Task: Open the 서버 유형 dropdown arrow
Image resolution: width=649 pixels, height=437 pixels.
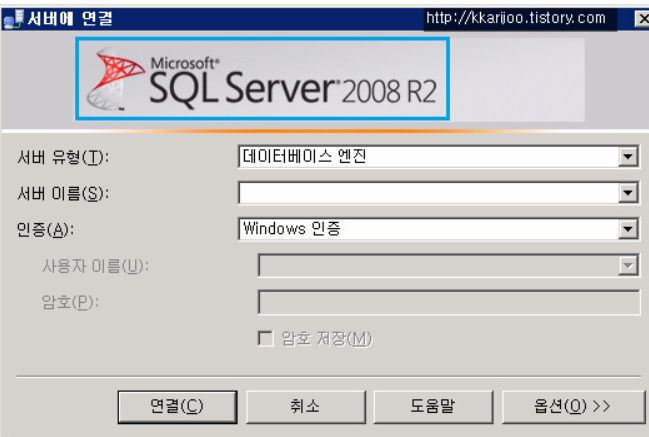Action: 628,157
